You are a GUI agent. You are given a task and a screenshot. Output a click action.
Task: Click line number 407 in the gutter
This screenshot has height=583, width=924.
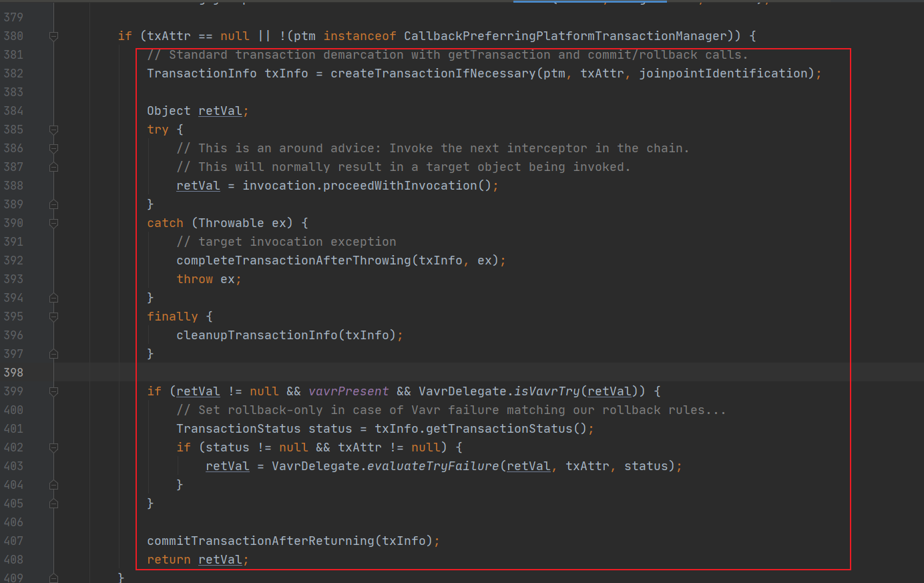pos(13,541)
